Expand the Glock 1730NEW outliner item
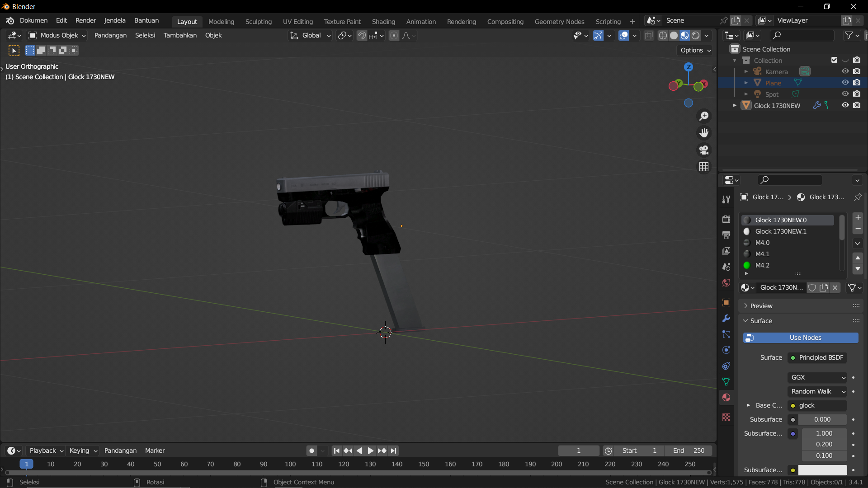 point(734,105)
